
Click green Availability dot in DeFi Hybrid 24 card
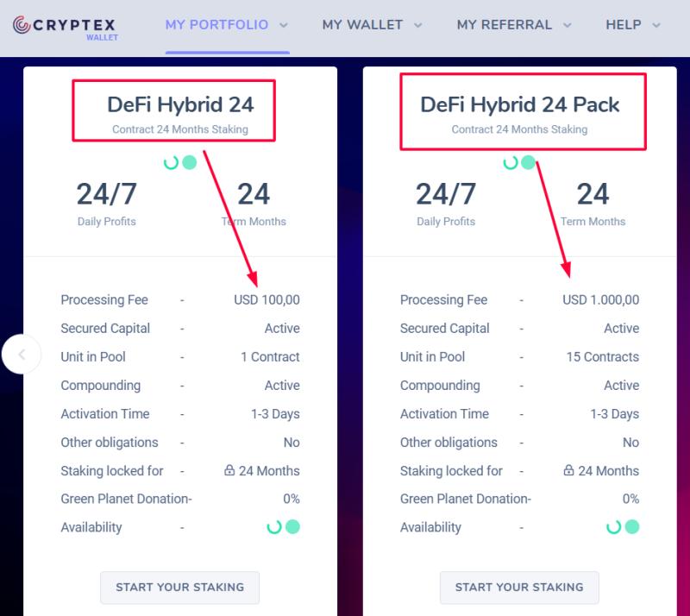coord(292,527)
